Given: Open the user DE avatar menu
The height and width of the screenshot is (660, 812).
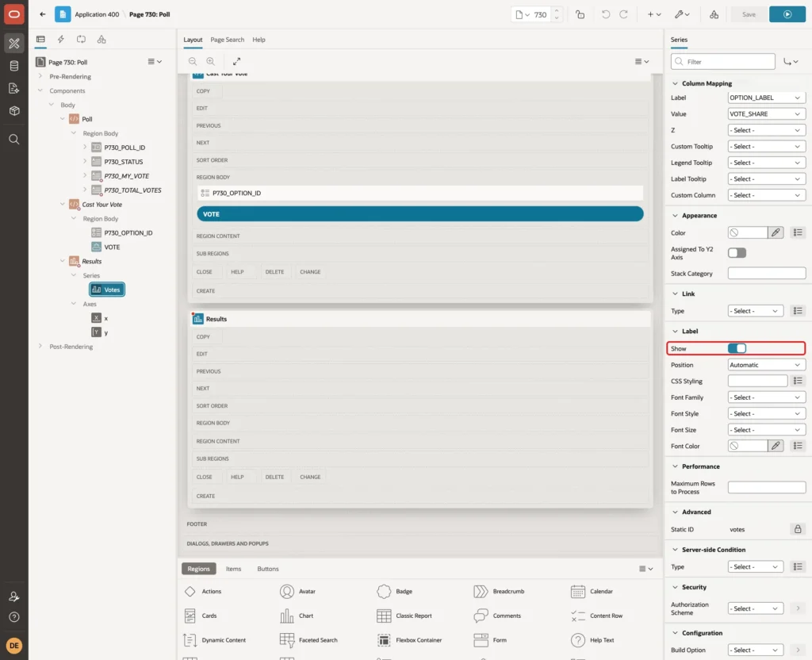Looking at the screenshot, I should 14,646.
